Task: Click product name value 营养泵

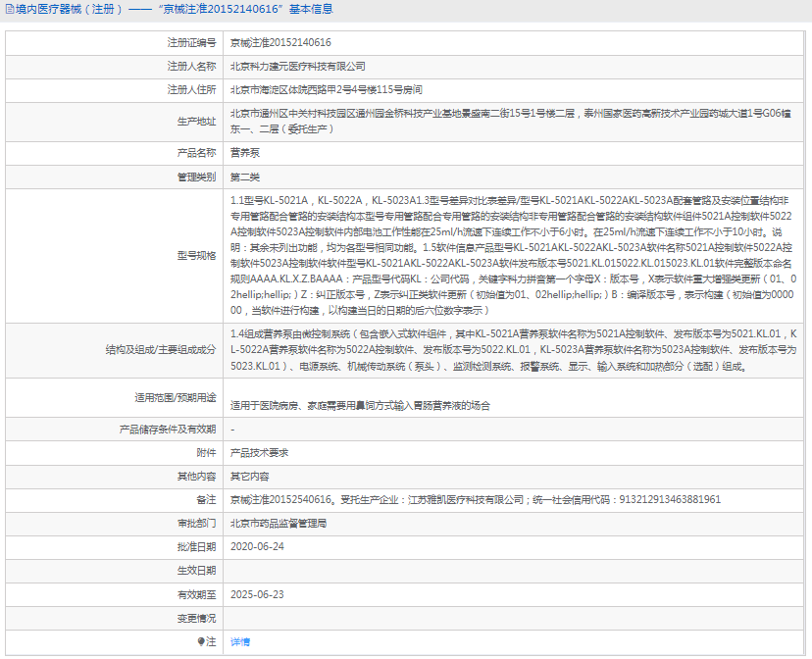Action: click(x=245, y=153)
